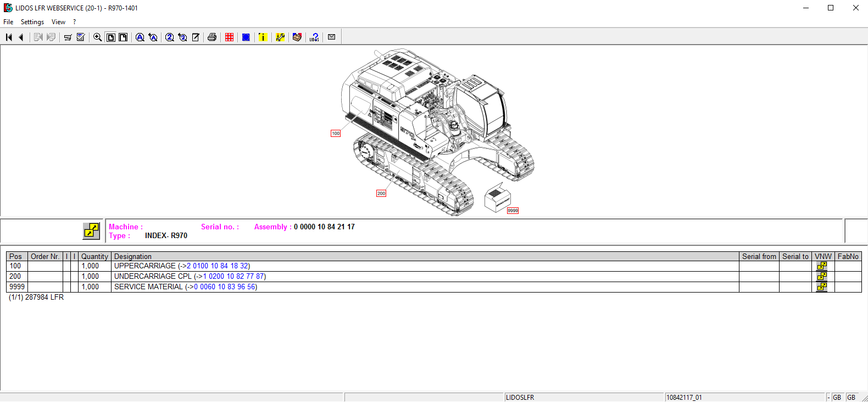This screenshot has height=402, width=868.
Task: Open the order checklist icon
Action: click(x=81, y=37)
